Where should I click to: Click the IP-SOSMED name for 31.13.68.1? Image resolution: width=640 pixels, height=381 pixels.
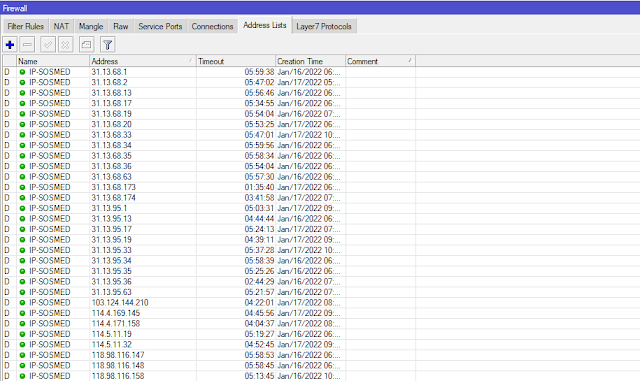coord(50,72)
